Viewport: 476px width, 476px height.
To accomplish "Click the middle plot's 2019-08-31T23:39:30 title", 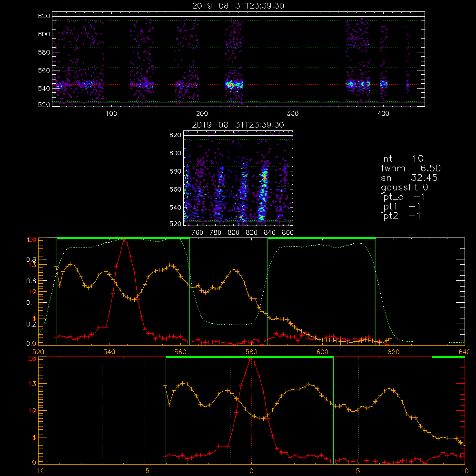I will coord(238,125).
